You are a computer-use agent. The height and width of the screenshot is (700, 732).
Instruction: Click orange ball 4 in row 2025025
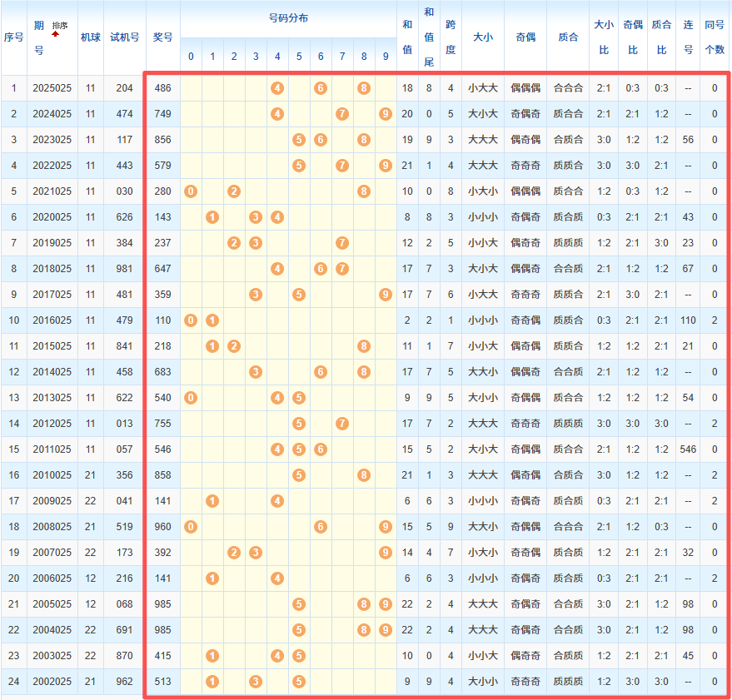[x=277, y=88]
